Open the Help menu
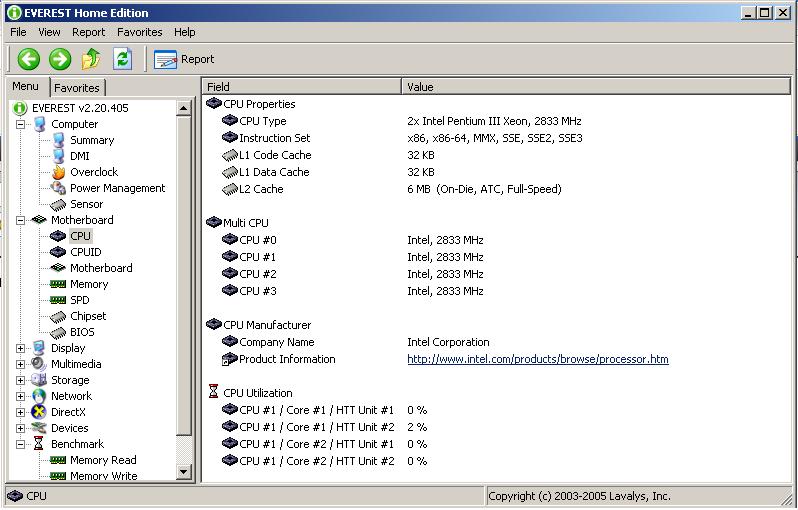 (x=185, y=32)
